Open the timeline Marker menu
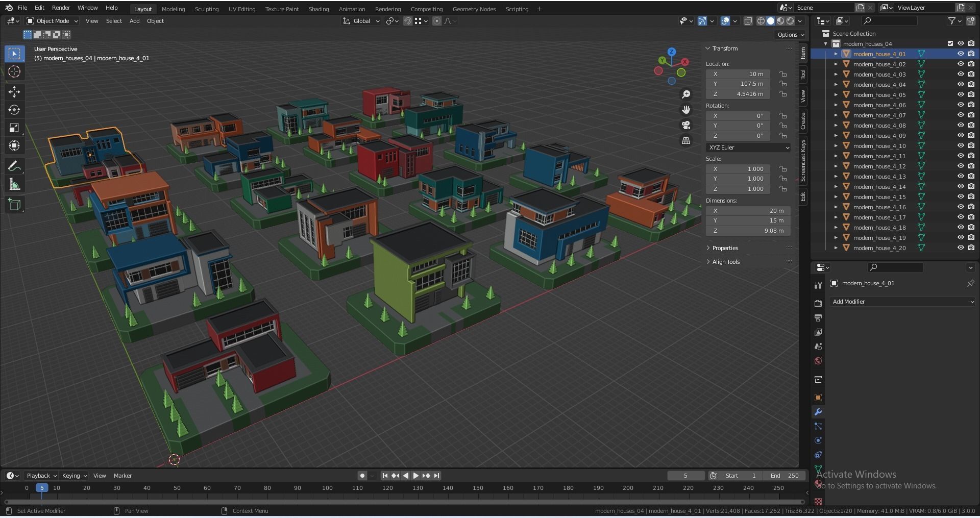980x518 pixels. coord(122,476)
